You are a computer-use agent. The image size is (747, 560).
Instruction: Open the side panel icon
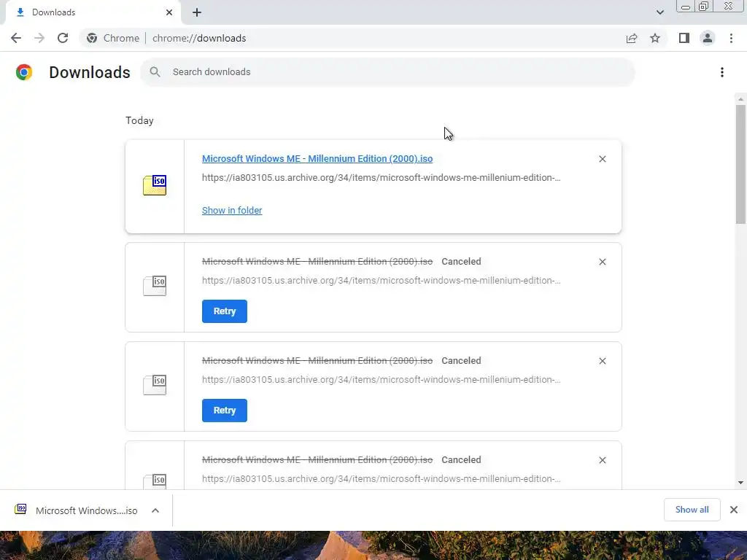pos(684,38)
